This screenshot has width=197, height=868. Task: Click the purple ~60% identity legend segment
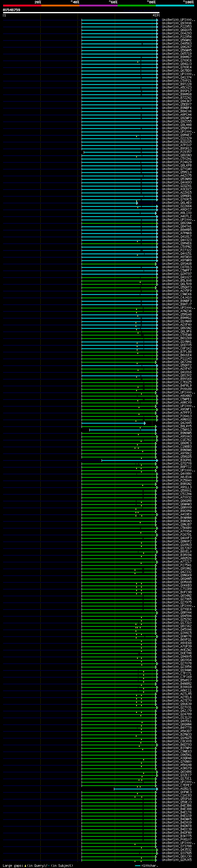click(x=99, y=6)
